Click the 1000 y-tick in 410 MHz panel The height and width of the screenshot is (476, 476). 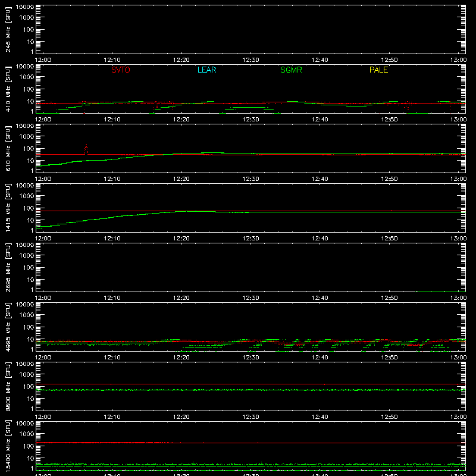pos(27,77)
